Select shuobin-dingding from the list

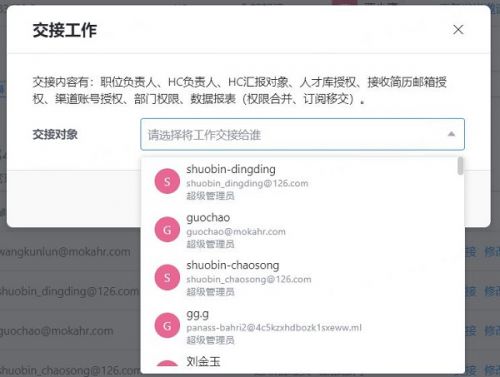302,181
